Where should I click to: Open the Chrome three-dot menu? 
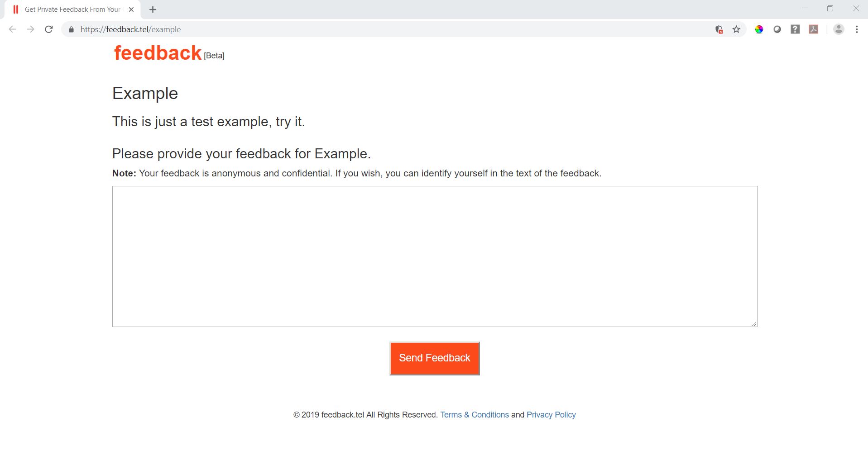(x=857, y=29)
